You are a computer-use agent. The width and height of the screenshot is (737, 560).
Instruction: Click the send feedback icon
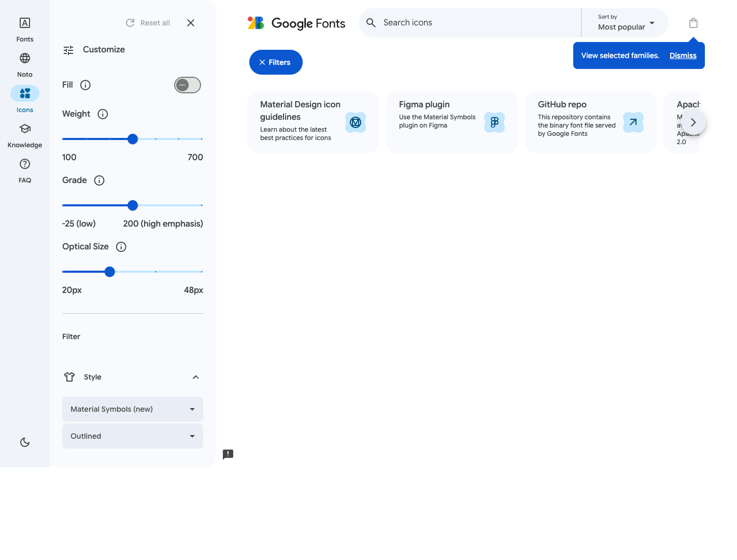coord(228,454)
